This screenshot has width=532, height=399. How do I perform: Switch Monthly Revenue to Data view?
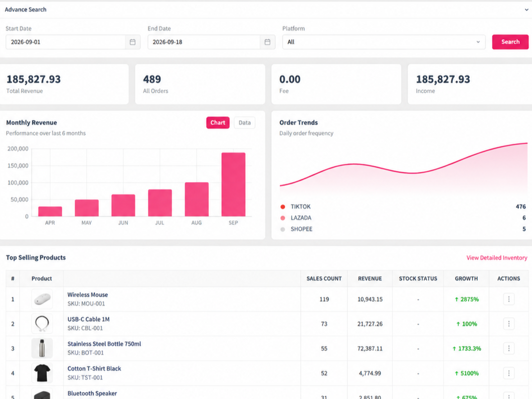click(244, 123)
